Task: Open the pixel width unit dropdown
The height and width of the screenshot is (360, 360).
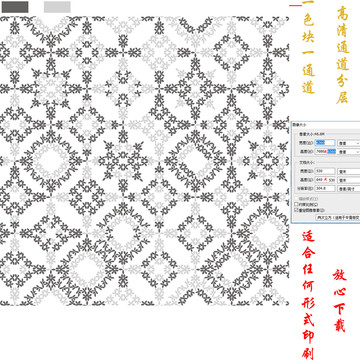Action: [x=349, y=143]
